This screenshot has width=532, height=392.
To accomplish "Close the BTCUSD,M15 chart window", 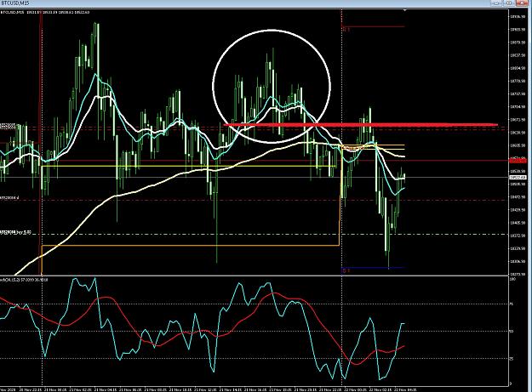I will pos(522,3).
